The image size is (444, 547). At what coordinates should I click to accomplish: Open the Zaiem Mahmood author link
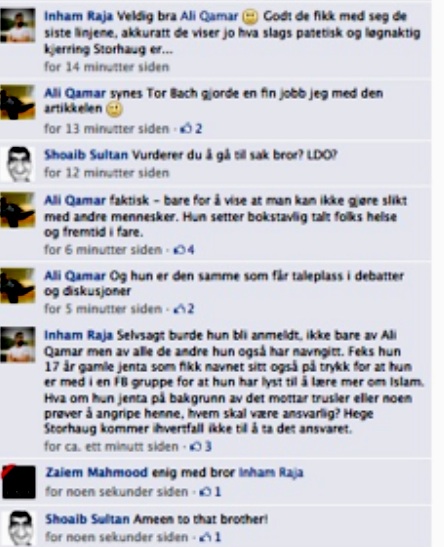[97, 472]
